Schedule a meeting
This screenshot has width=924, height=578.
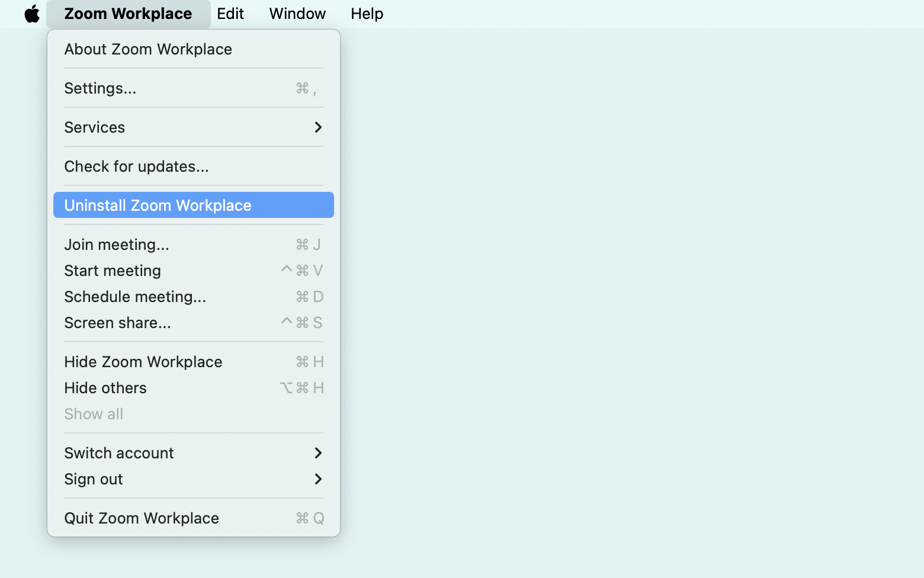pos(135,297)
